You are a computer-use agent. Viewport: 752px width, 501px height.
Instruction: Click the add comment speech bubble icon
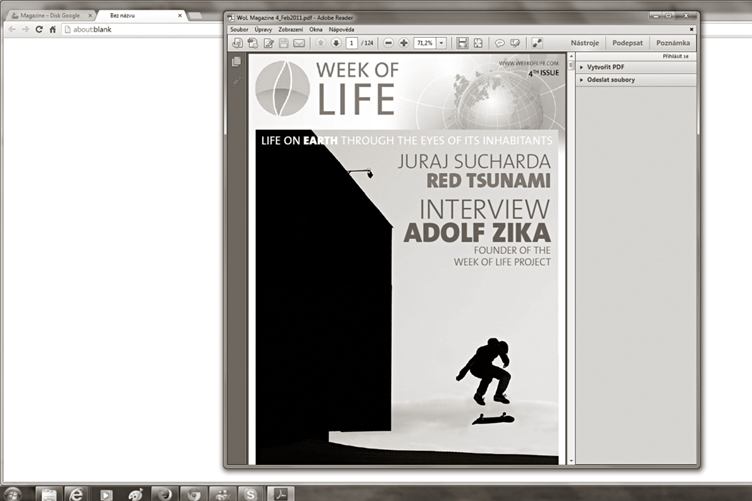pos(500,43)
